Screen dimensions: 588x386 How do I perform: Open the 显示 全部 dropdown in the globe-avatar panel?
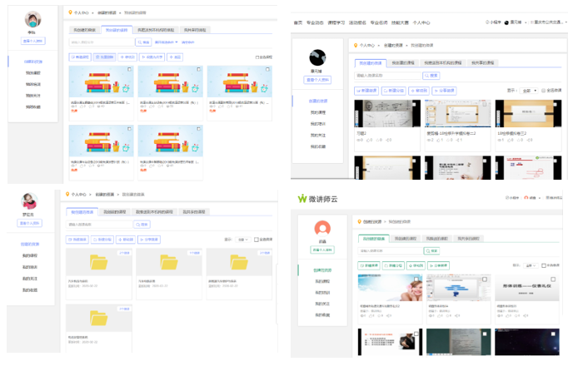click(x=529, y=91)
